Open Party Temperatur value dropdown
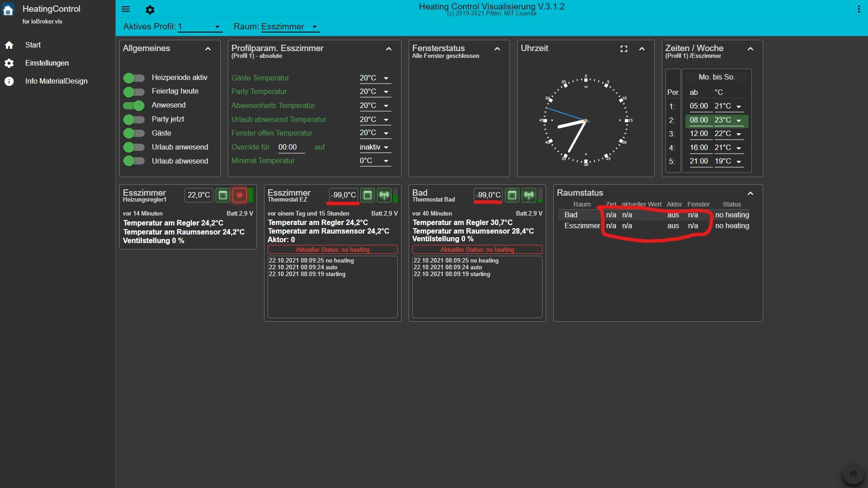The width and height of the screenshot is (868, 488). point(375,92)
